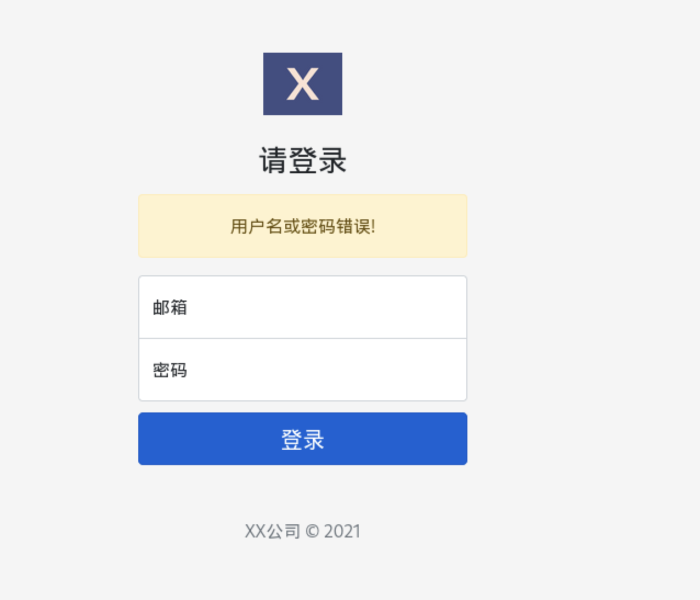Click the 用户名或密码错误 alert message

[302, 226]
